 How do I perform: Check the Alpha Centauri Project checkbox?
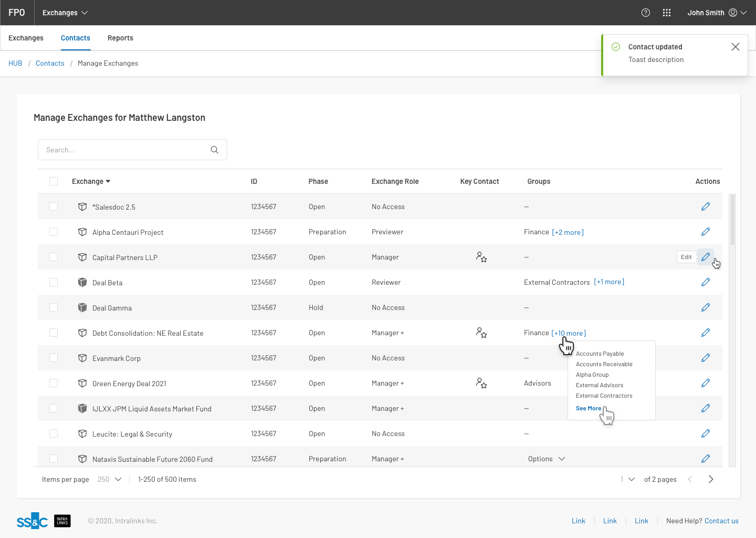(54, 232)
